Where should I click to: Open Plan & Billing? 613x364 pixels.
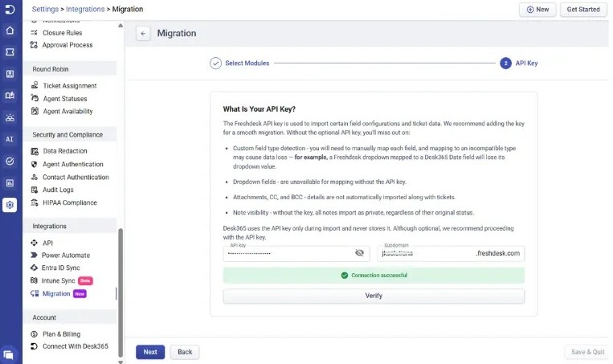point(61,334)
